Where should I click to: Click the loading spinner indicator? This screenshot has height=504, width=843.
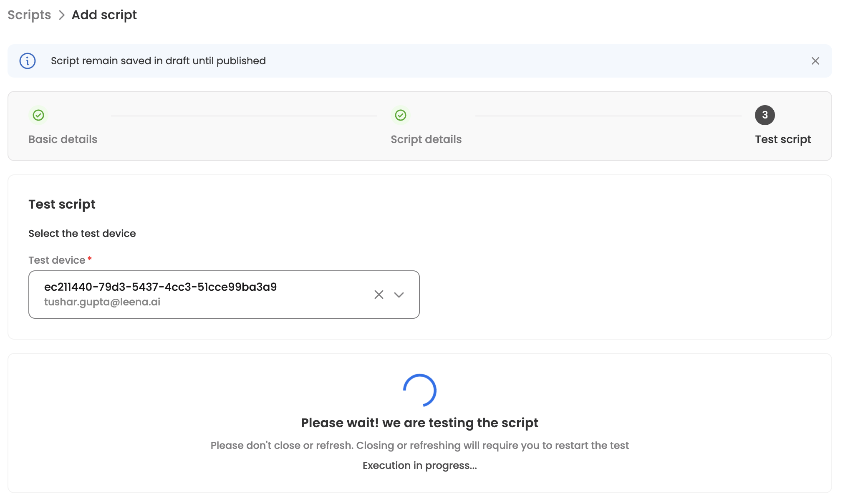click(420, 390)
